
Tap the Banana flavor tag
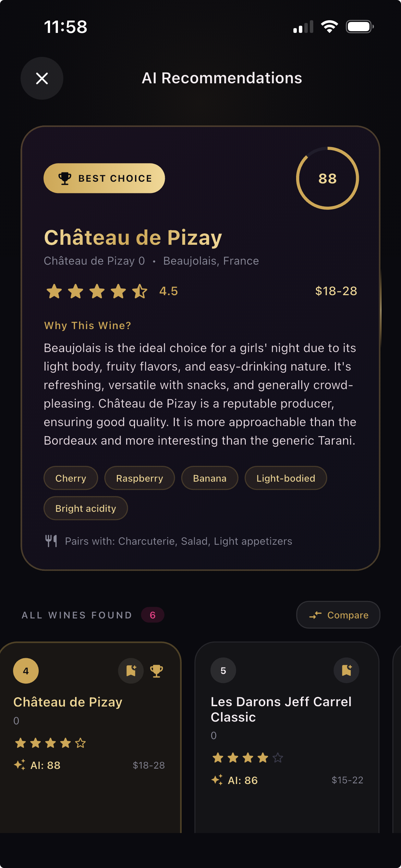(x=209, y=478)
